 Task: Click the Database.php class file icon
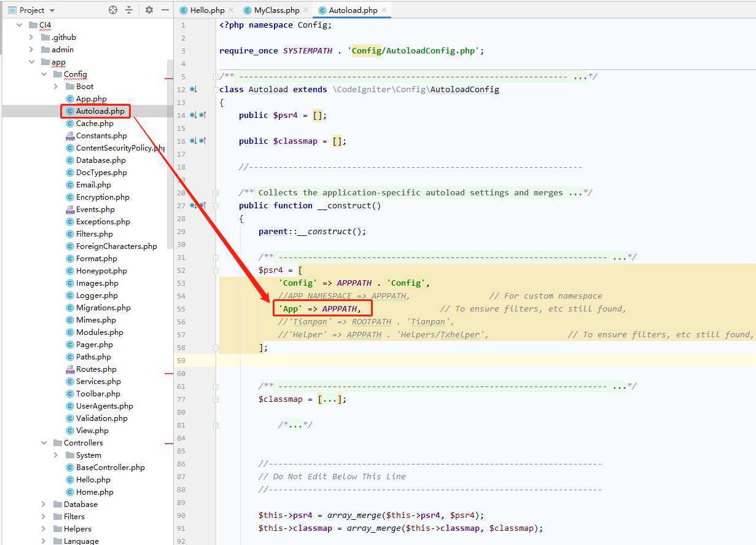pyautogui.click(x=70, y=160)
